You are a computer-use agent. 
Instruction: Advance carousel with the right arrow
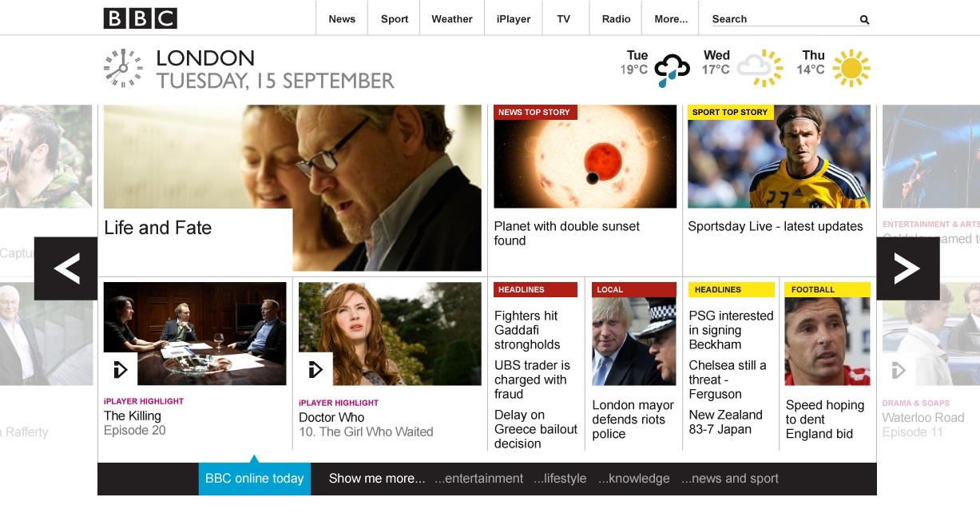pyautogui.click(x=908, y=268)
